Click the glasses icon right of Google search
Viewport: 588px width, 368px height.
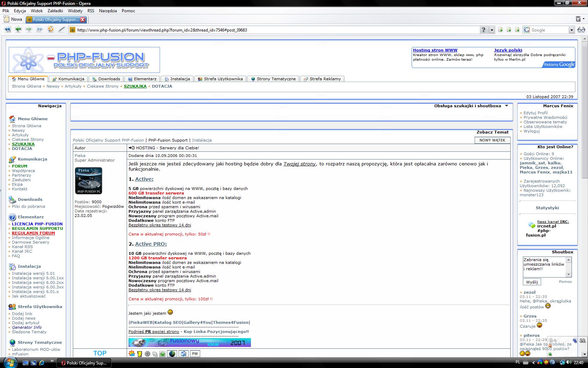[581, 30]
